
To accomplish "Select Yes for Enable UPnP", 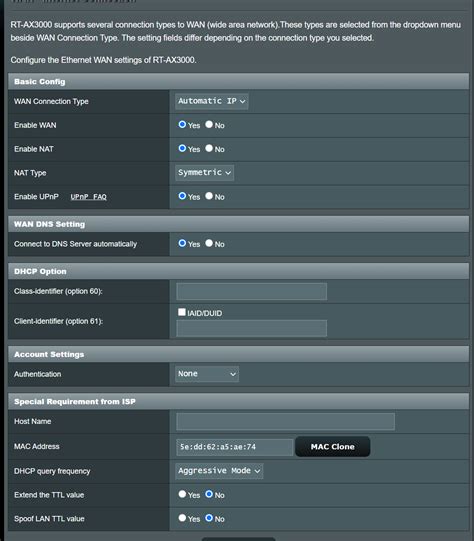I will point(182,196).
